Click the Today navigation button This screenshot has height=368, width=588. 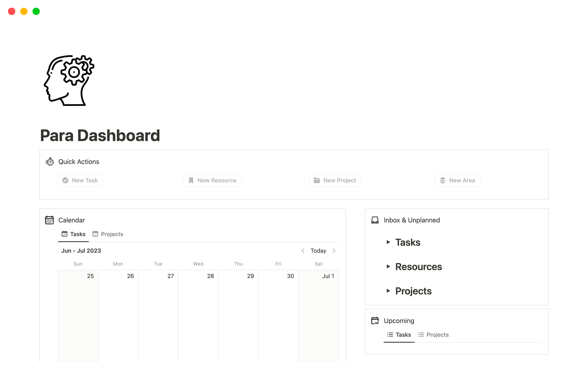pyautogui.click(x=319, y=251)
